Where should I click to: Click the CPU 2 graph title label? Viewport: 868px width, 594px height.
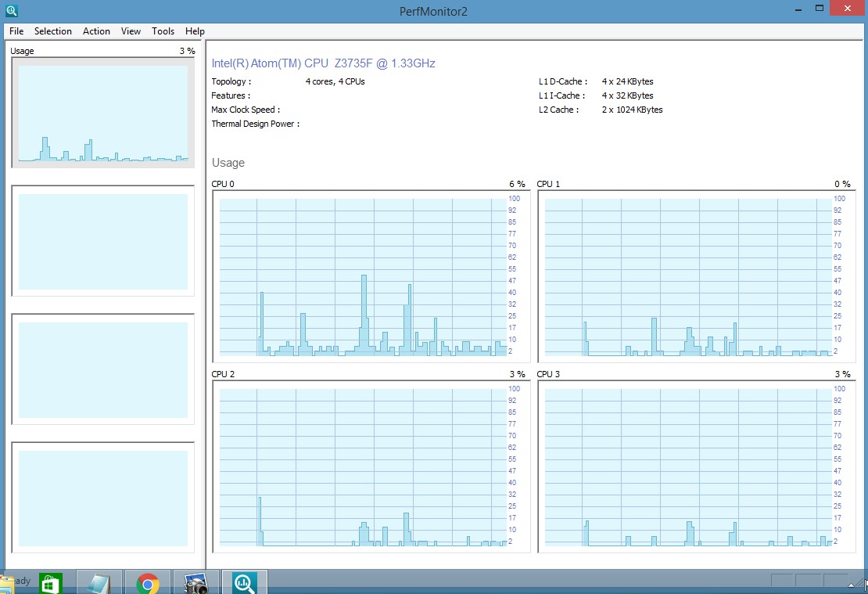coord(223,374)
